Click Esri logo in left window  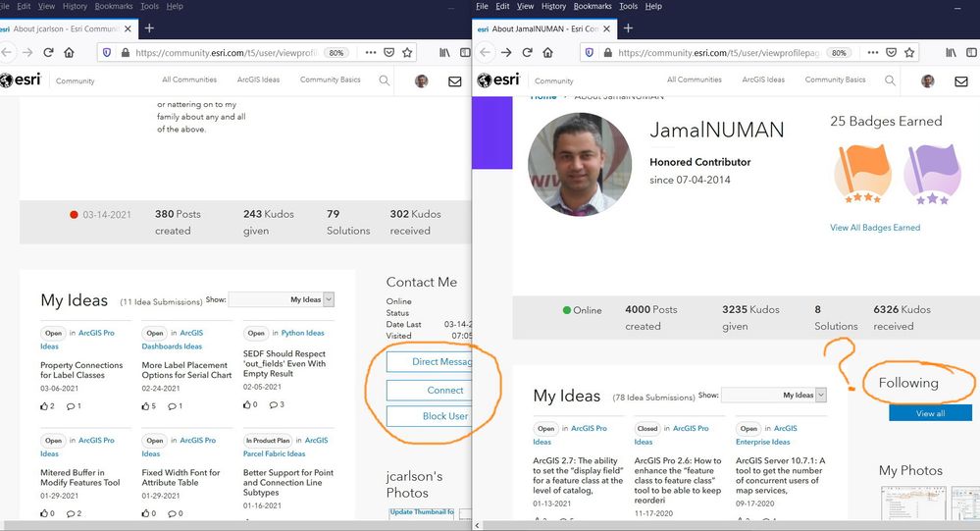[21, 80]
